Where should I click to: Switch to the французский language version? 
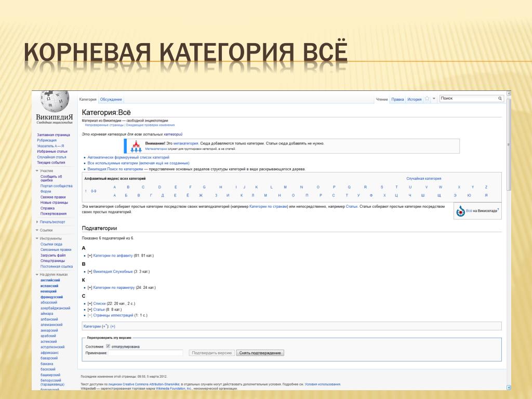point(51,297)
